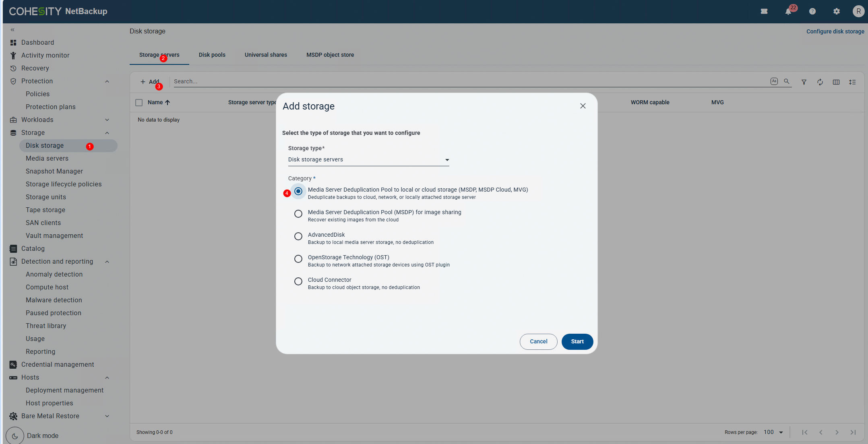868x444 pixels.
Task: Open Snapshot Manager in sidebar
Action: [x=54, y=171]
